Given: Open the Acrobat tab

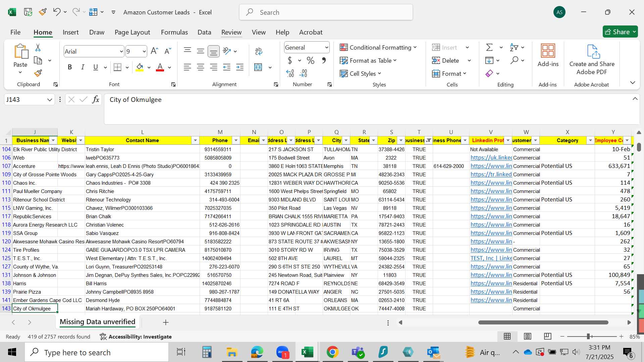Looking at the screenshot, I should tap(311, 32).
